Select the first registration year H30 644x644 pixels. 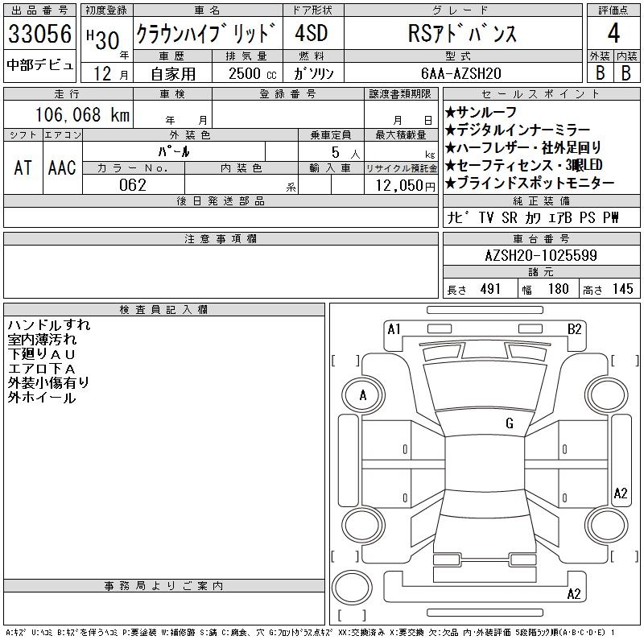(x=103, y=40)
